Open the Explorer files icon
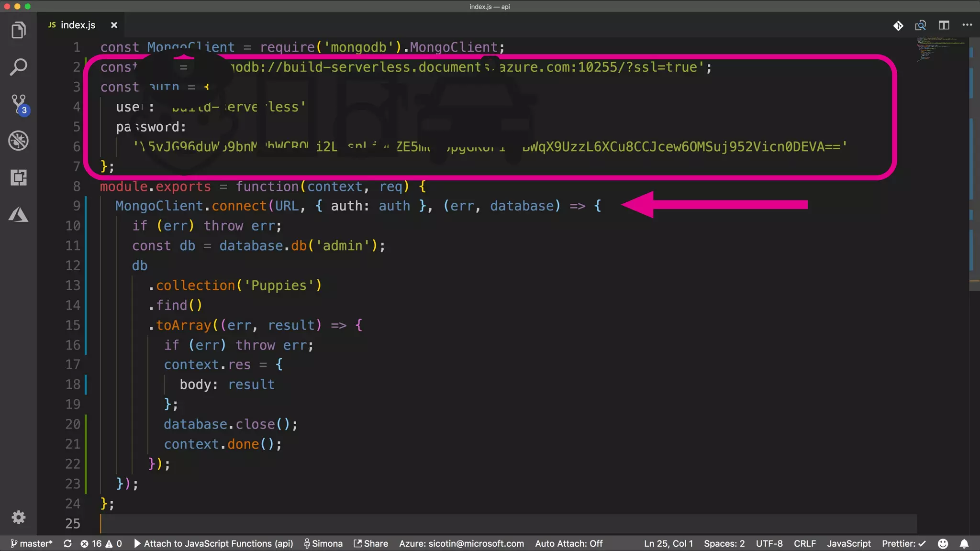Viewport: 980px width, 551px height. pyautogui.click(x=18, y=30)
